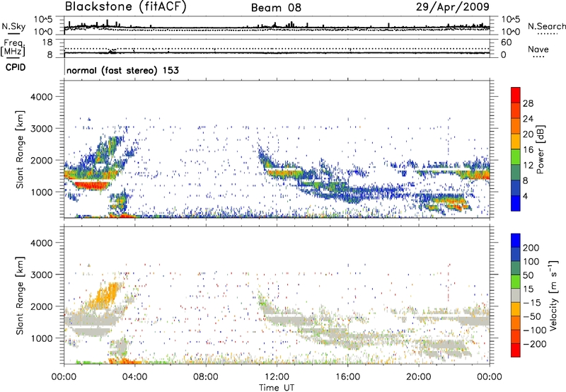The width and height of the screenshot is (566, 392).
Task: Click the "CPID" row label
Action: click(16, 67)
